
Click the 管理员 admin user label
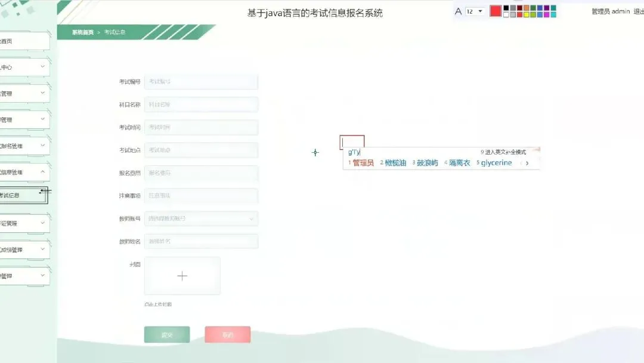[x=611, y=11]
